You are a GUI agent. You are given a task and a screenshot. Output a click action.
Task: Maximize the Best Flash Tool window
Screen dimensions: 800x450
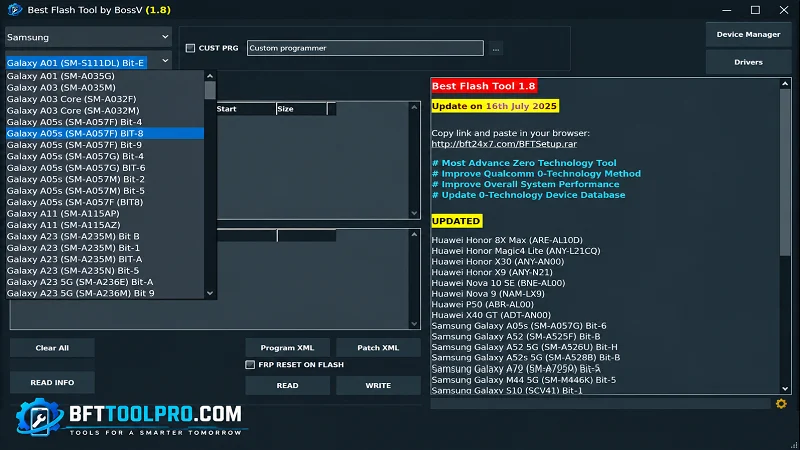pos(756,10)
